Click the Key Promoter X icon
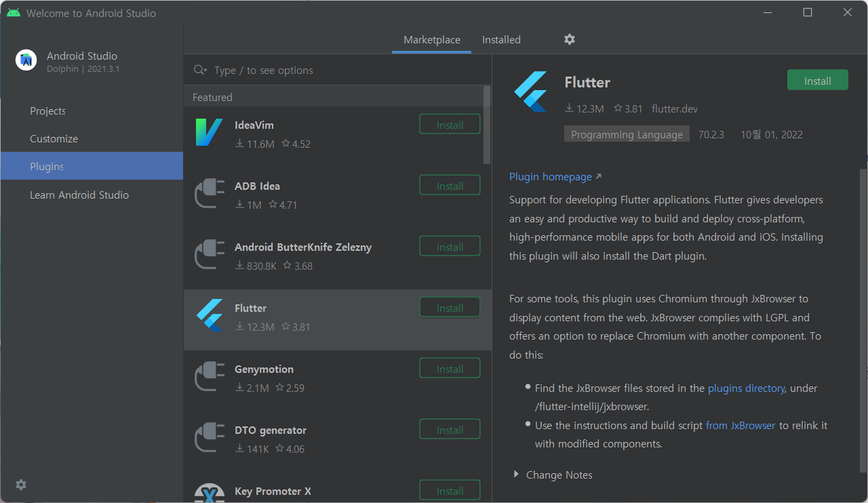Viewport: 868px width, 503px height. point(209,494)
